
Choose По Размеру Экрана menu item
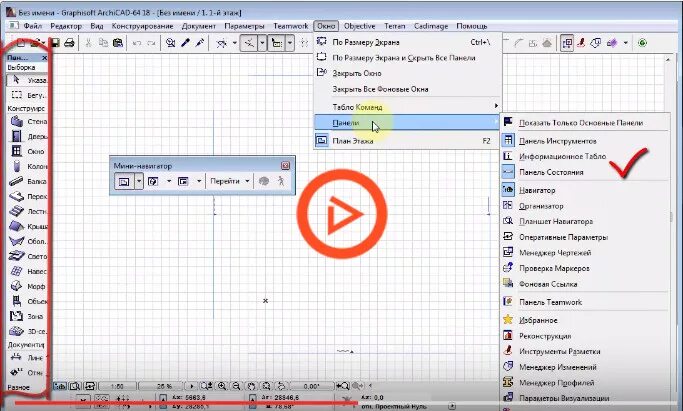tap(407, 42)
